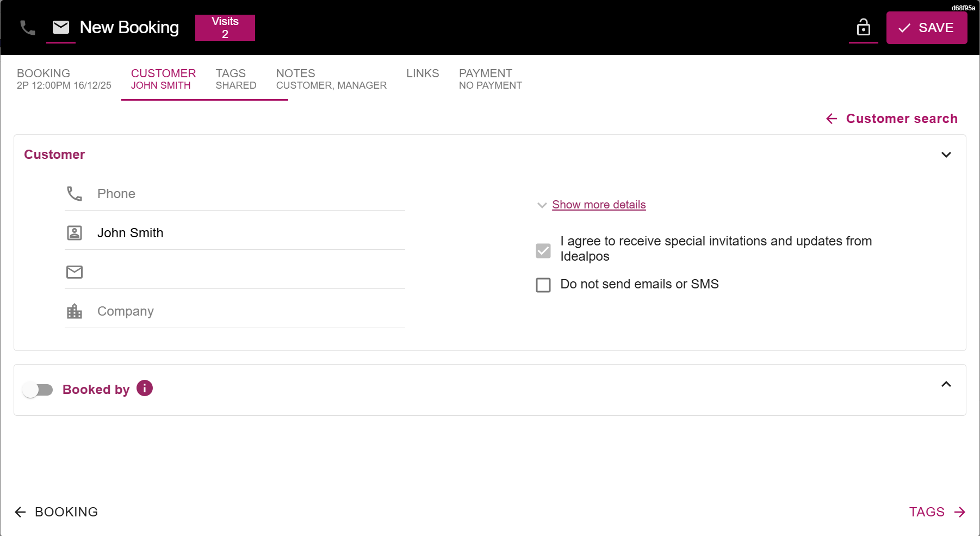Expand the Booked by panel chevron

point(946,385)
